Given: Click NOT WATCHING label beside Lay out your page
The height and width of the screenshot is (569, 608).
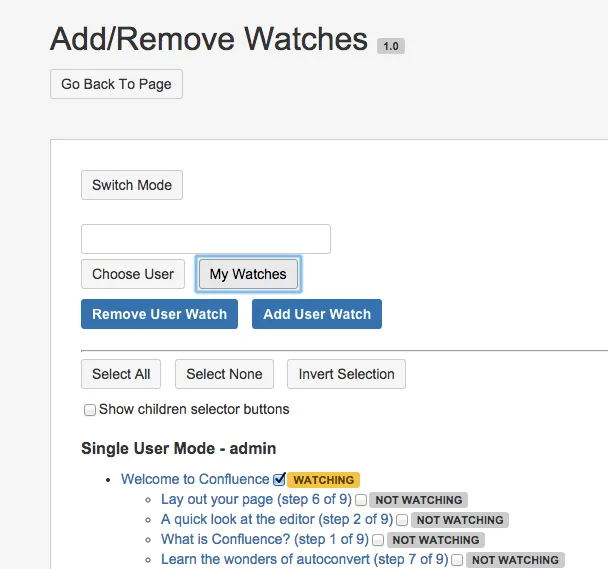Looking at the screenshot, I should [x=419, y=500].
